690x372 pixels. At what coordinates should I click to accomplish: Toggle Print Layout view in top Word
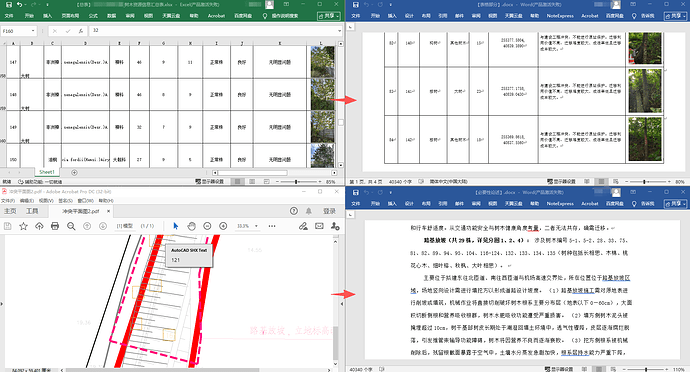[601, 181]
